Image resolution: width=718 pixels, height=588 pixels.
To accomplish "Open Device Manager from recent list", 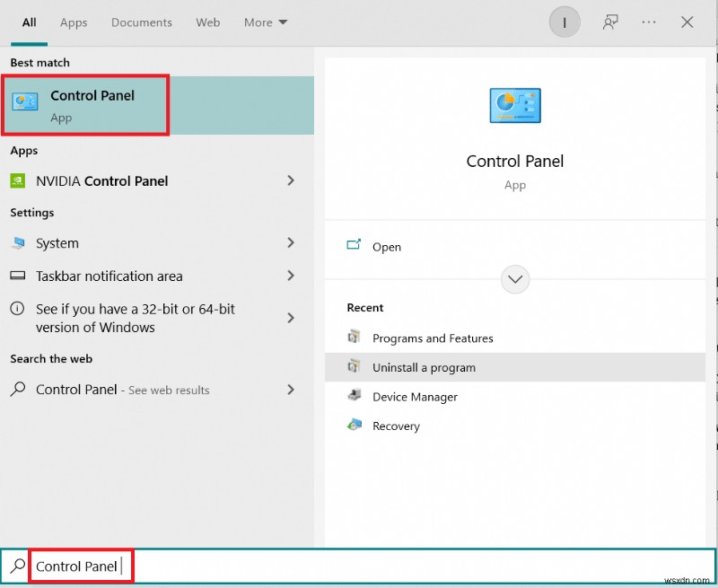I will [415, 397].
